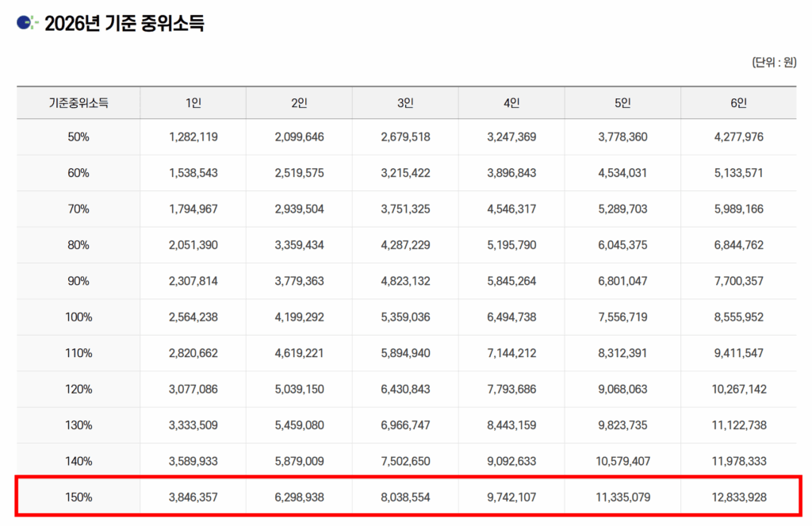The width and height of the screenshot is (812, 526).
Task: Click the bullet icon beside the title
Action: point(27,23)
